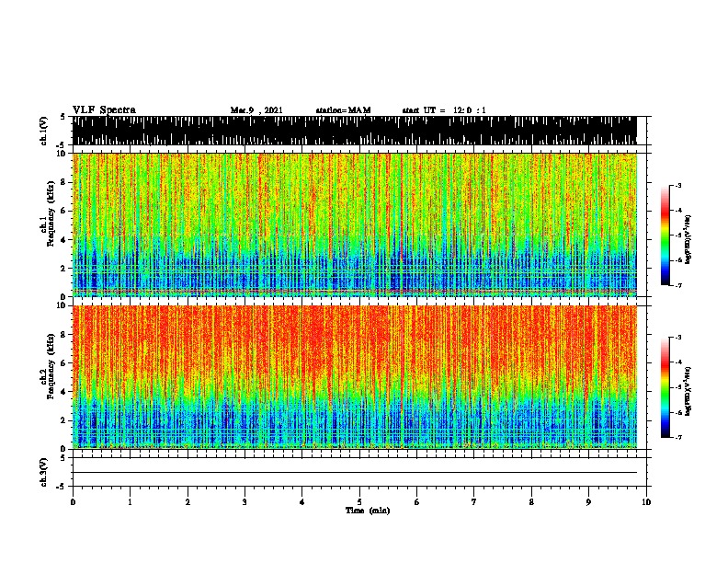Click the "-3" label on ch.1 colorbar
This screenshot has width=728, height=563.
tap(678, 186)
